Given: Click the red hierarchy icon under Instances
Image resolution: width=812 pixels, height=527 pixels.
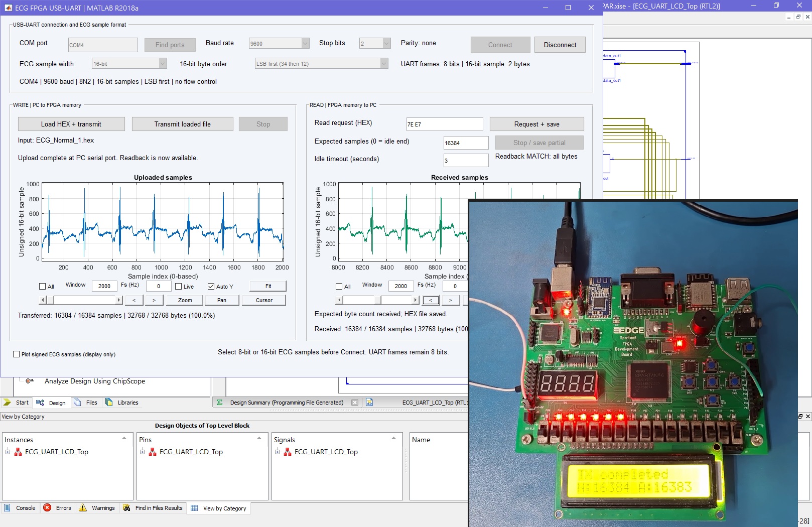Looking at the screenshot, I should point(18,452).
